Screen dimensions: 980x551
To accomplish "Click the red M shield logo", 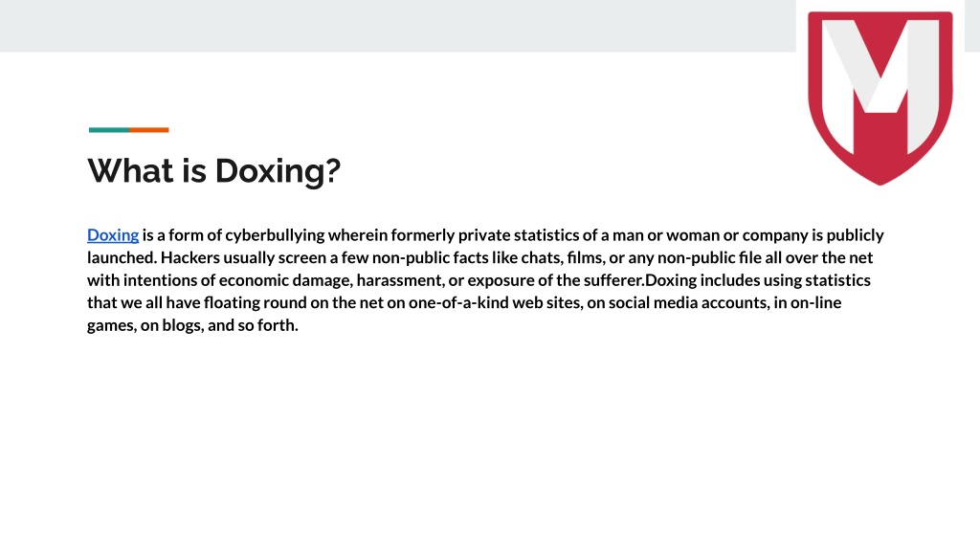I will pyautogui.click(x=880, y=99).
